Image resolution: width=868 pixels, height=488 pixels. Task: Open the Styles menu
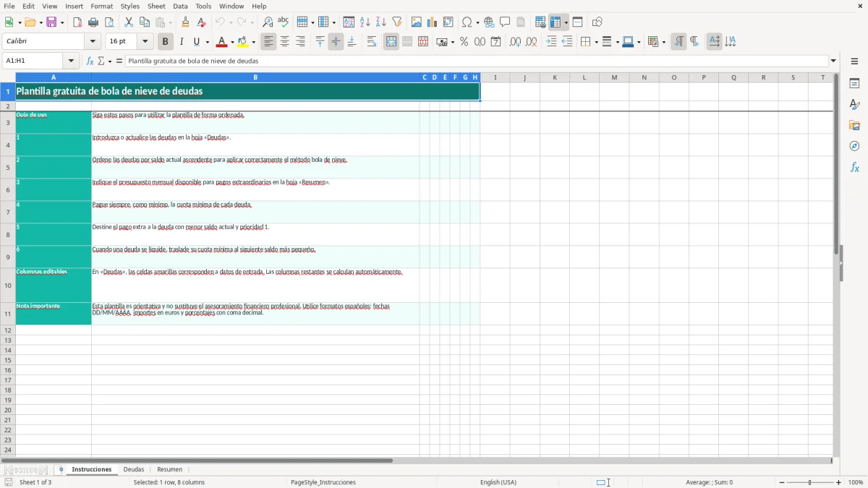[130, 6]
